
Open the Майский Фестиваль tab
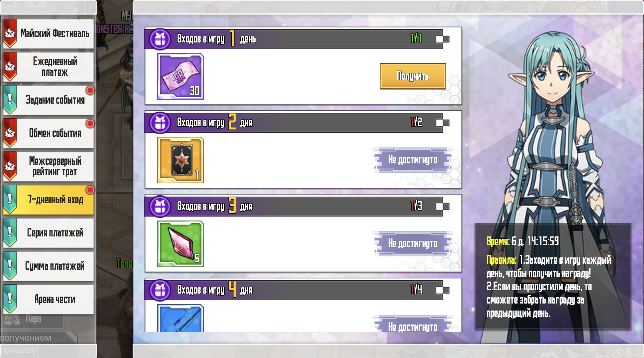pos(48,34)
